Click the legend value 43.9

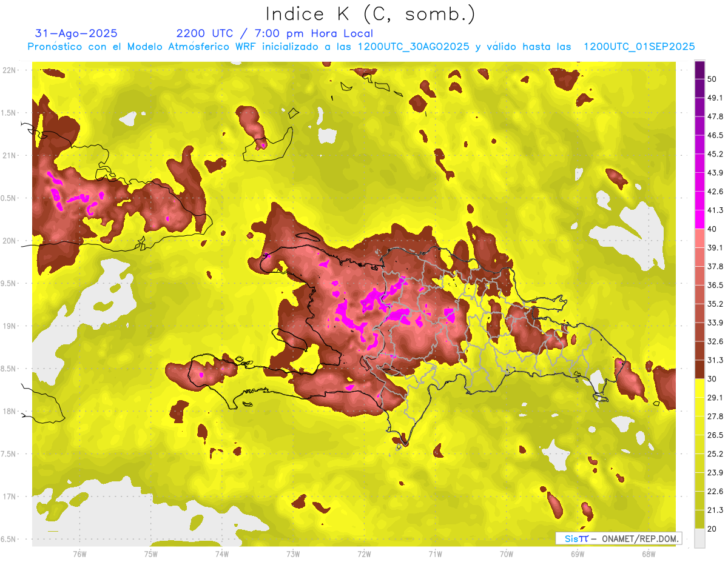coord(715,173)
